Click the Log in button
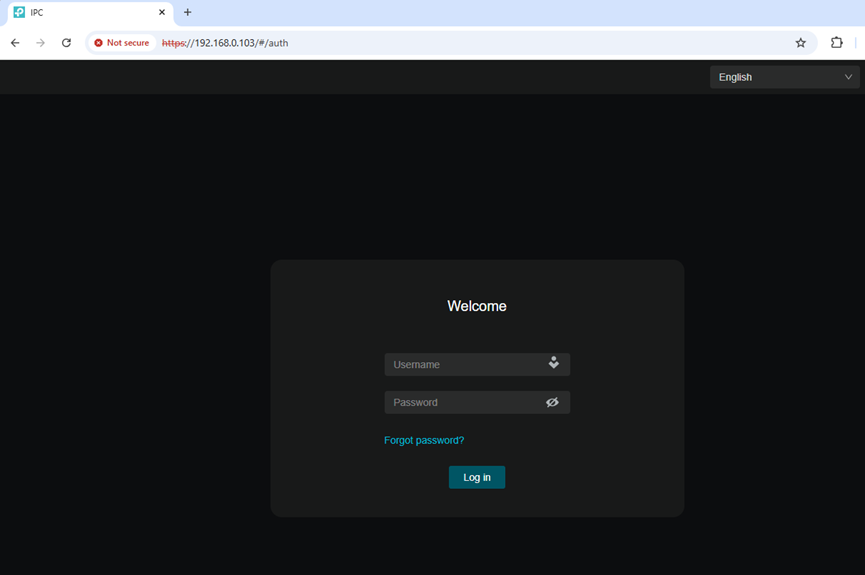This screenshot has height=575, width=865. 477,477
